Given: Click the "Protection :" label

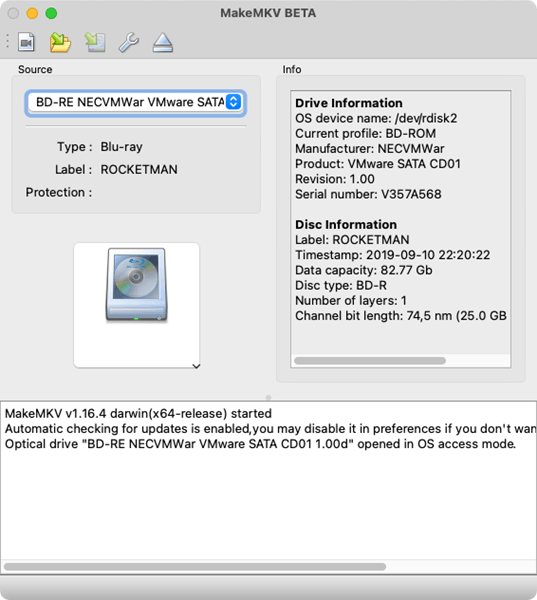Looking at the screenshot, I should tap(59, 192).
